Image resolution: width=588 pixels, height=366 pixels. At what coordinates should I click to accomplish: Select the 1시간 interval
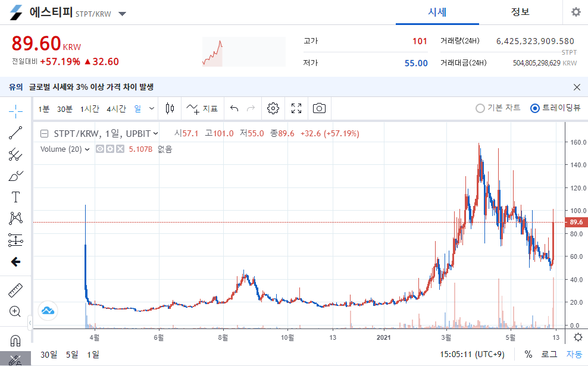tap(90, 109)
